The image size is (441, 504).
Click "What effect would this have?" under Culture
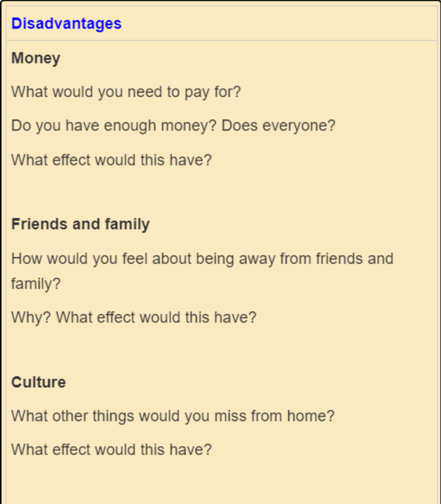pos(111,450)
